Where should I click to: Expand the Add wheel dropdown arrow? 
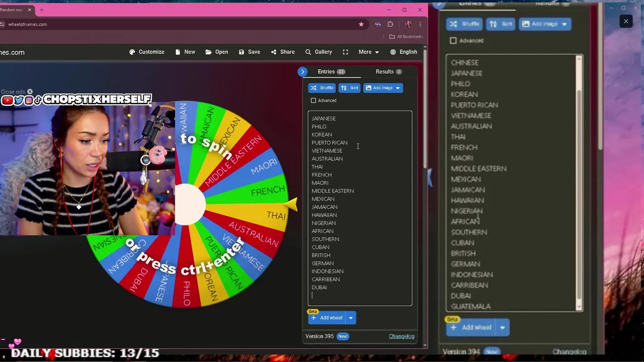[351, 318]
